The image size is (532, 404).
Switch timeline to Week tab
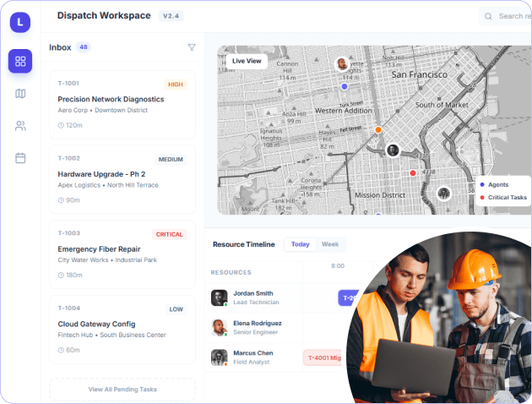(330, 244)
